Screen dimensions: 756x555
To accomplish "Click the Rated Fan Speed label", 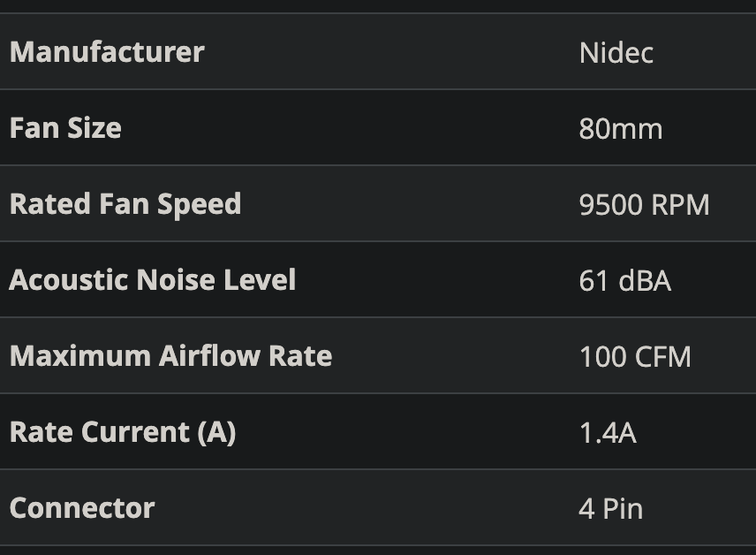I will (125, 204).
